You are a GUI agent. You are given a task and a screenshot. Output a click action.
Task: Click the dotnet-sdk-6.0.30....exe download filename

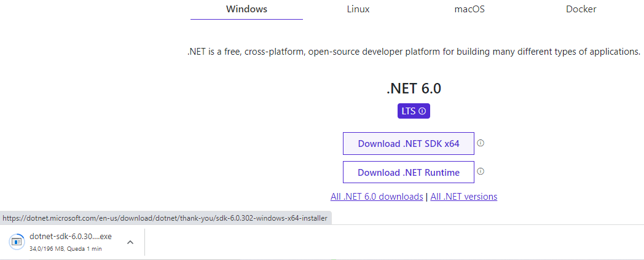point(71,237)
